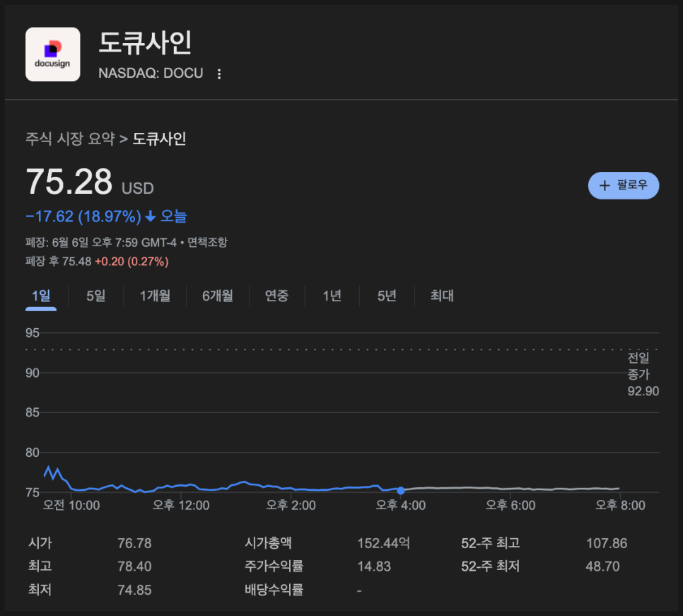Click the 오후 6:00 axis label
This screenshot has height=616, width=683.
[x=510, y=506]
